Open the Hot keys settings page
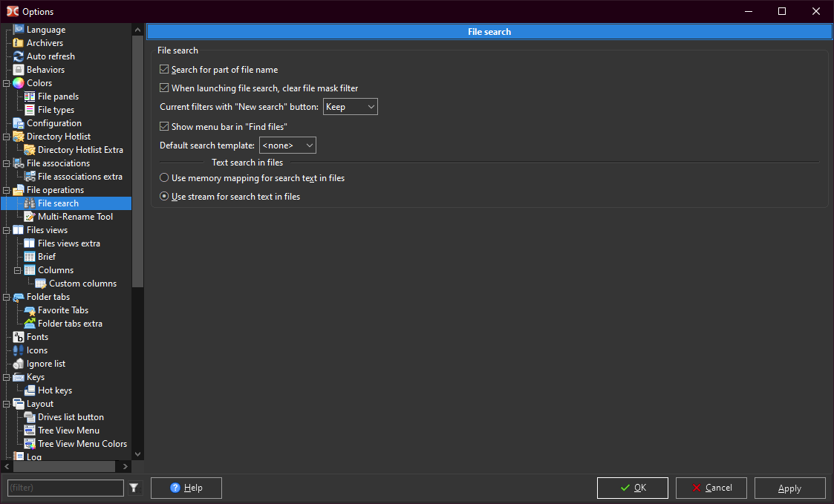Image resolution: width=834 pixels, height=504 pixels. click(x=55, y=390)
